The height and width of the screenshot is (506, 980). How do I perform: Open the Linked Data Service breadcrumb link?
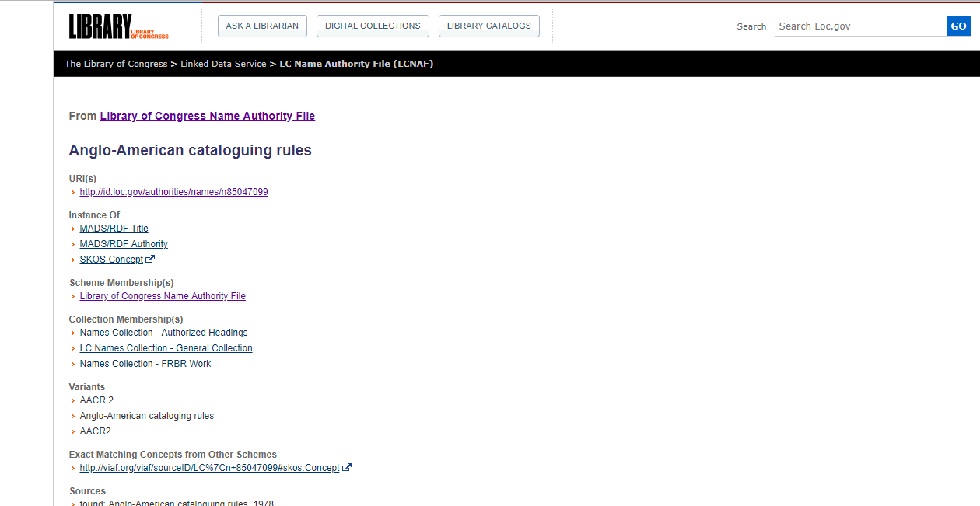(223, 64)
